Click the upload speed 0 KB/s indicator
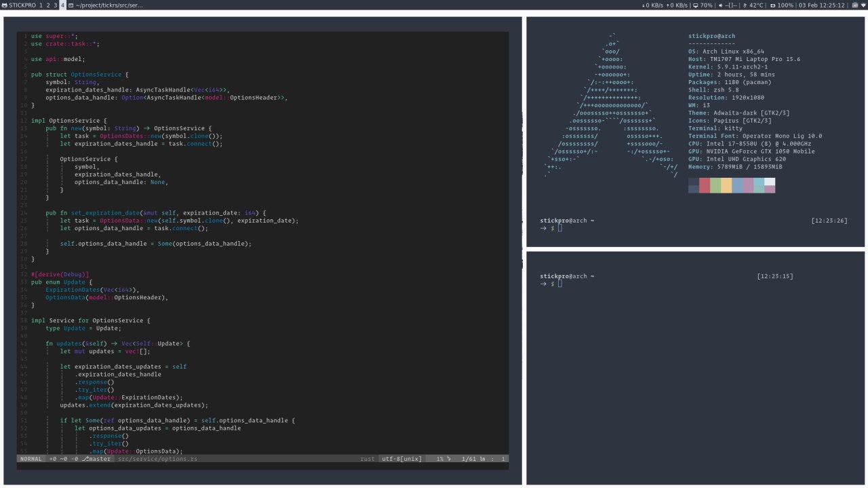868x488 pixels. point(677,5)
